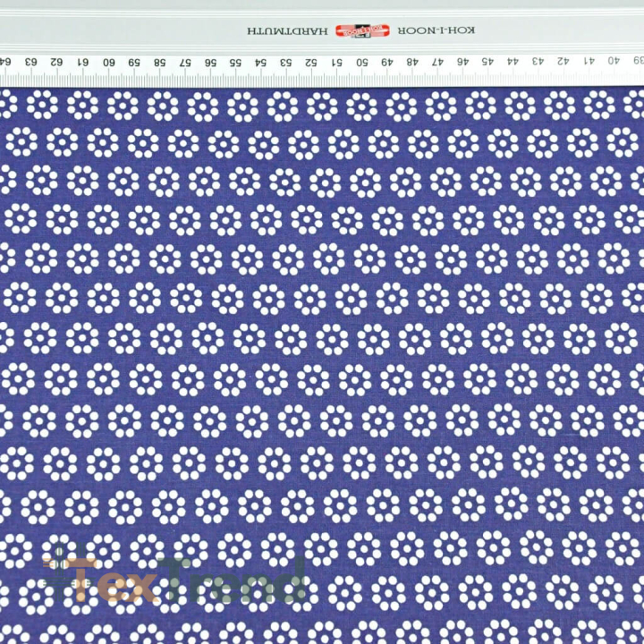Click the 50 mark on the ruler
This screenshot has height=644, width=644.
(x=362, y=63)
